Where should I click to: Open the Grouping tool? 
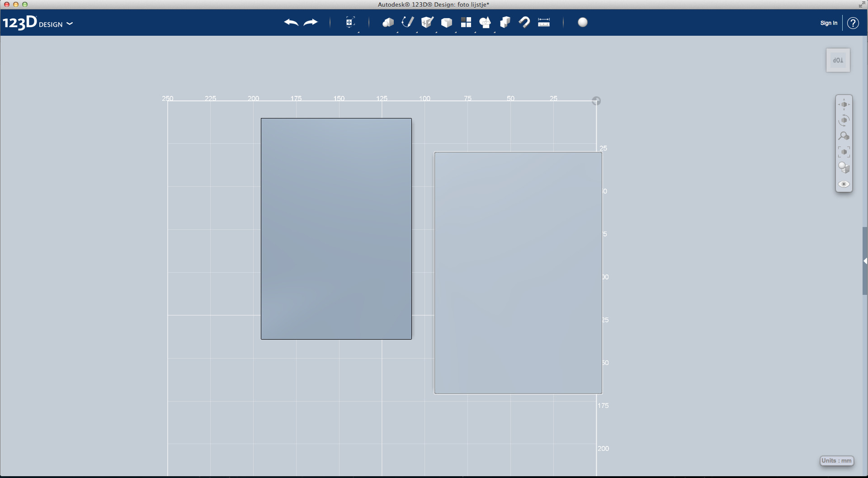485,23
